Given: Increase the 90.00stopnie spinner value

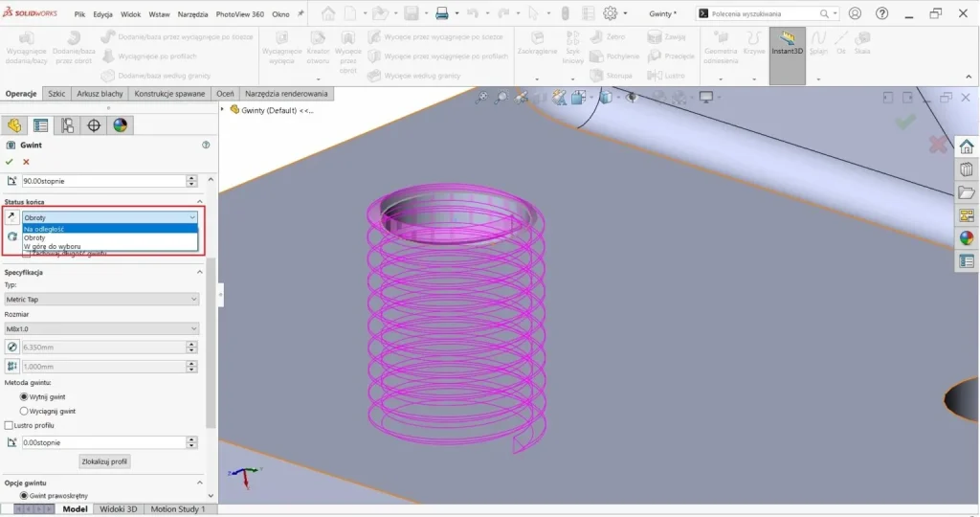Looking at the screenshot, I should [191, 178].
